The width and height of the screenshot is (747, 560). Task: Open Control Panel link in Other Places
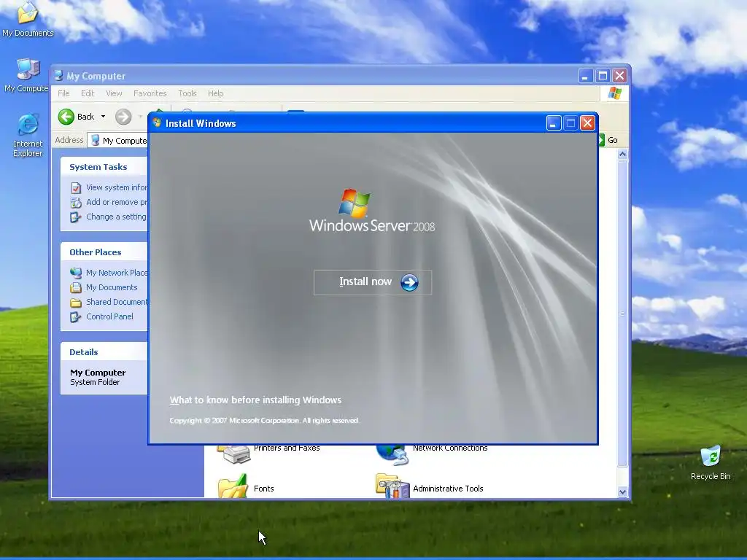coord(109,316)
